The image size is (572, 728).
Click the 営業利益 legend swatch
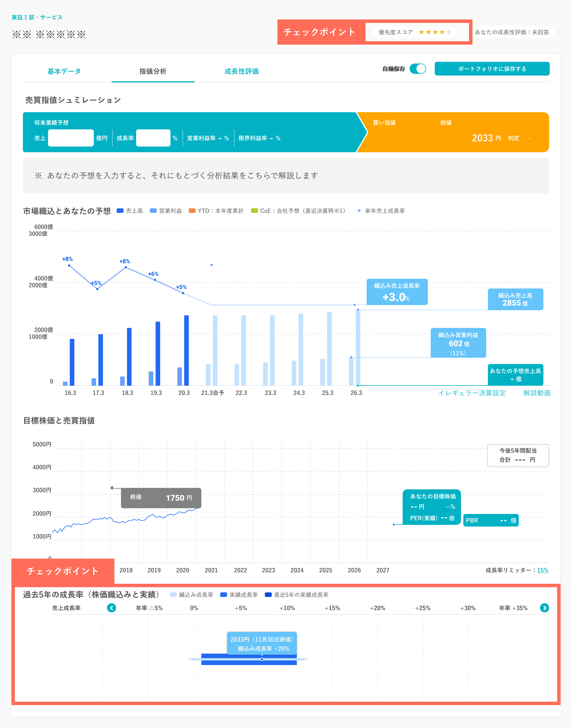pyautogui.click(x=153, y=211)
